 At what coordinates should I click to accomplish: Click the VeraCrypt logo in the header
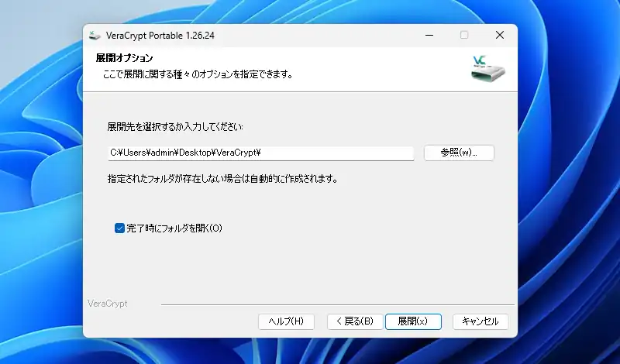488,69
